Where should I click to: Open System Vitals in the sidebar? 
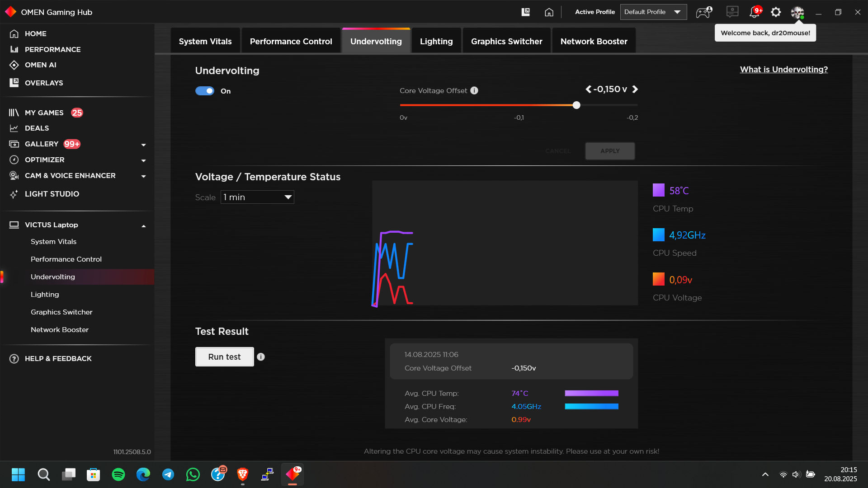pos(53,242)
